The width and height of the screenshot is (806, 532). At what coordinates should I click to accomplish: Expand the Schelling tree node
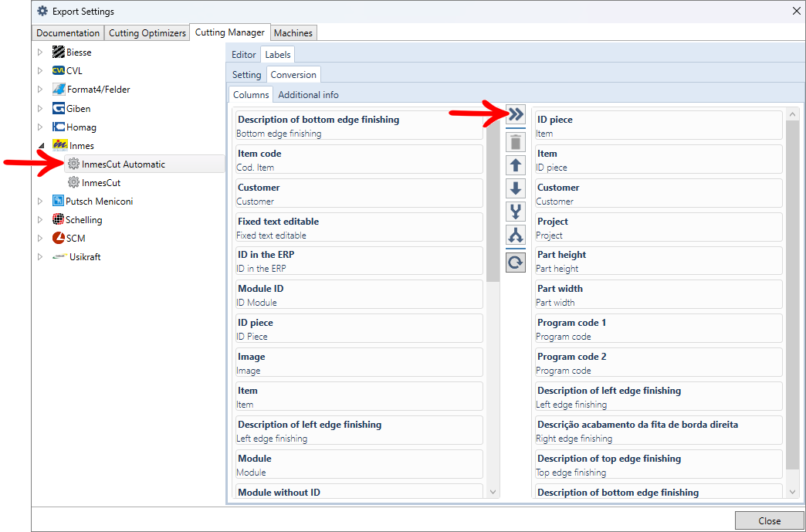40,219
